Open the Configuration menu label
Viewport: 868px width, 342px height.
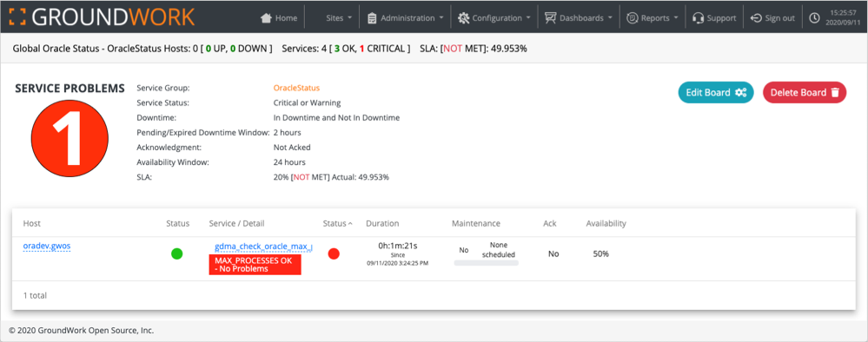[x=497, y=18]
